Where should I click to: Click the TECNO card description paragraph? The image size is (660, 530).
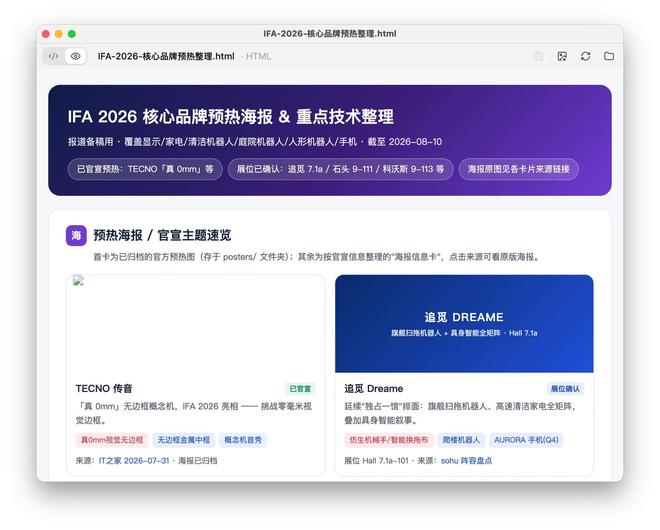pyautogui.click(x=194, y=413)
